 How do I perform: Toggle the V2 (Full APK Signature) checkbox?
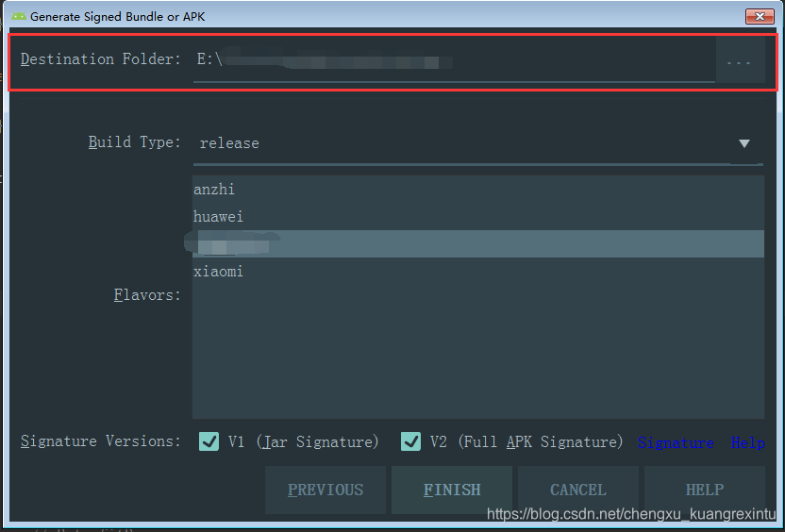[x=410, y=441]
